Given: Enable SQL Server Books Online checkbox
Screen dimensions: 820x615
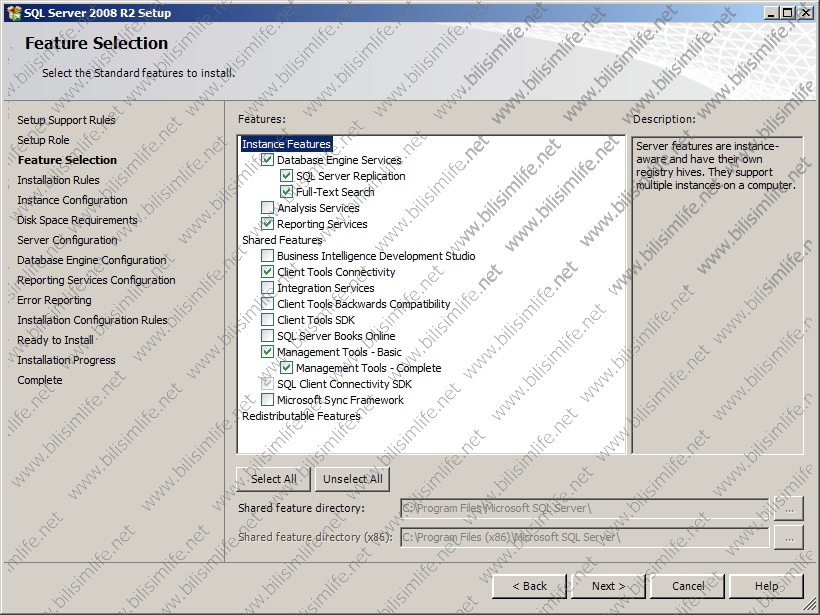Looking at the screenshot, I should pos(267,336).
